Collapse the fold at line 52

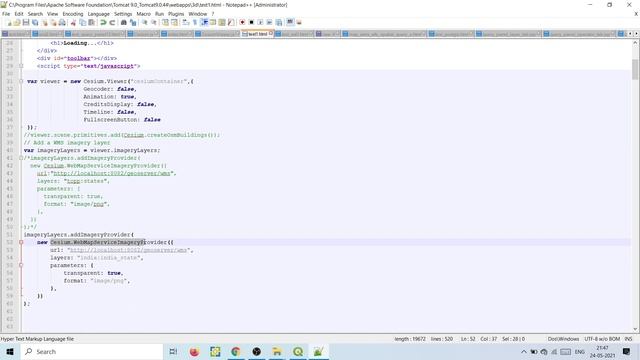click(x=21, y=242)
